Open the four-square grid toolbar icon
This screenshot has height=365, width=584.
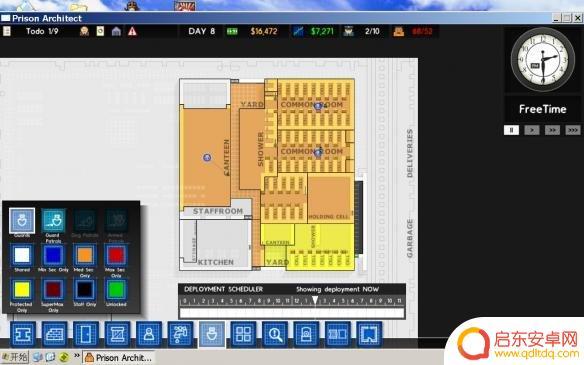pos(243,334)
